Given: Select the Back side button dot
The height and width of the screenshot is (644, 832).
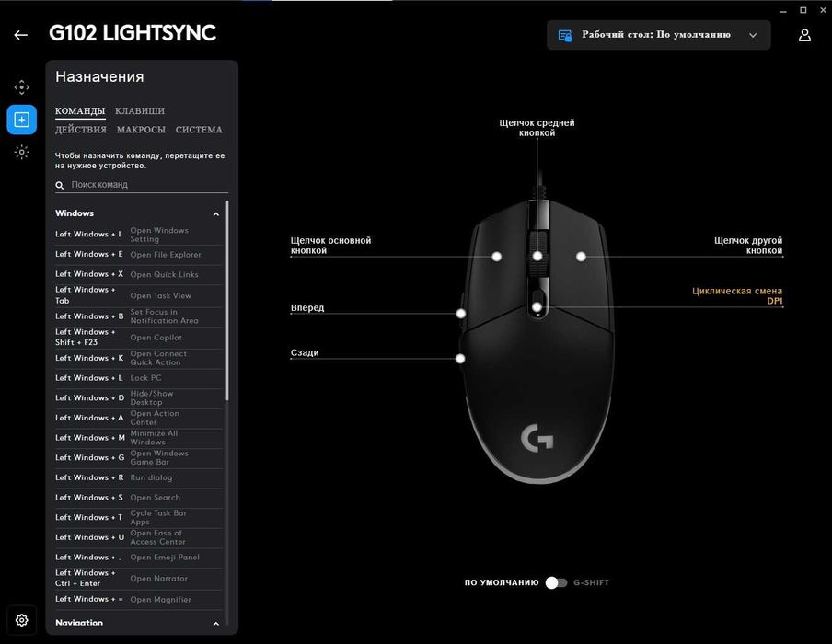Looking at the screenshot, I should pos(460,359).
